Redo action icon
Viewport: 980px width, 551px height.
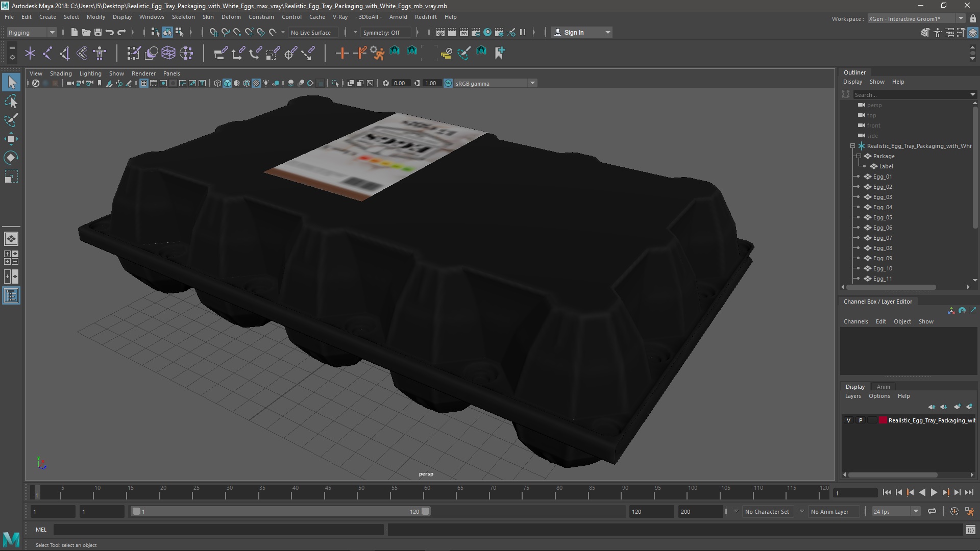[x=121, y=32]
